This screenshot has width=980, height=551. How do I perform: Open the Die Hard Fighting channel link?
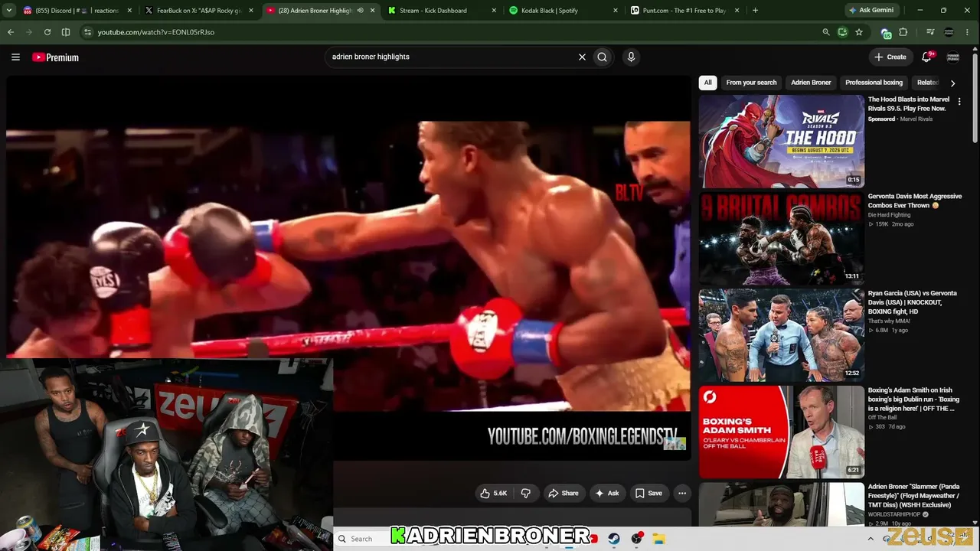[889, 215]
